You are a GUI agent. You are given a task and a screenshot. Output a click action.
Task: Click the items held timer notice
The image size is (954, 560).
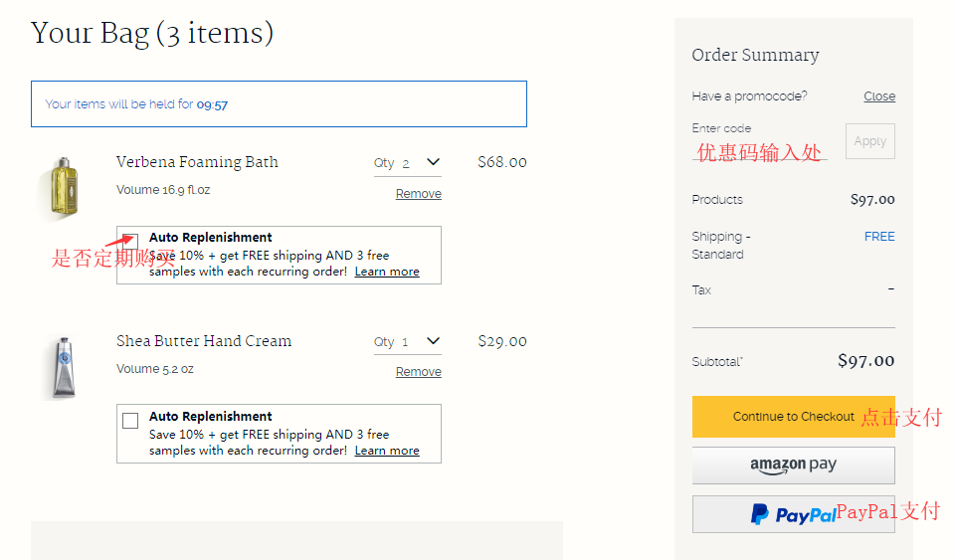point(279,104)
